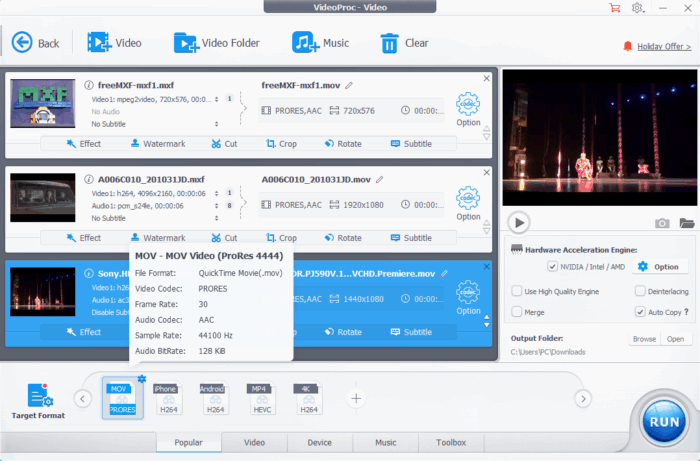Image resolution: width=700 pixels, height=461 pixels.
Task: Toggle Auto Copy checkbox
Action: 640,311
